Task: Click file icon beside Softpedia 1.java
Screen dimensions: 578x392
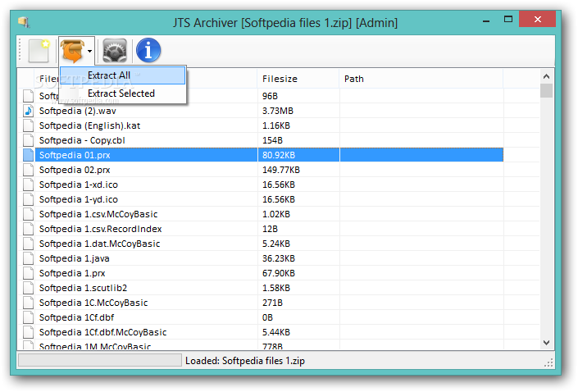Action: 29,258
